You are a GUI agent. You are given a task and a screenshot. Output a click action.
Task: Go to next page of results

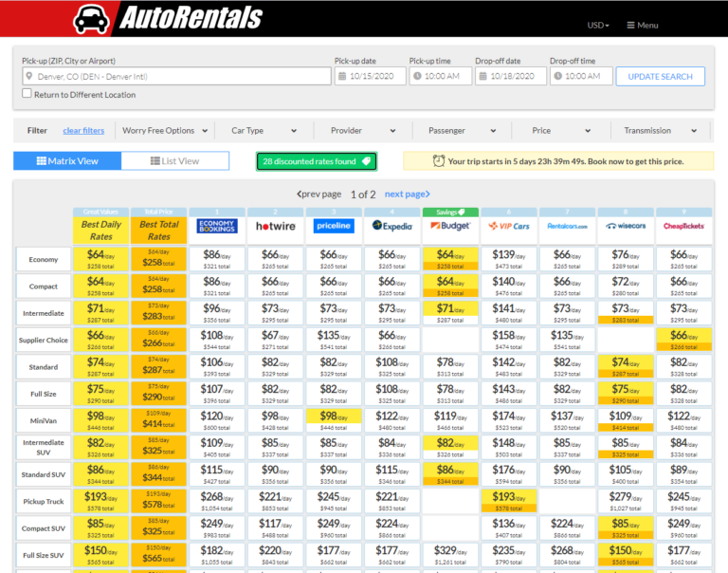coord(408,194)
